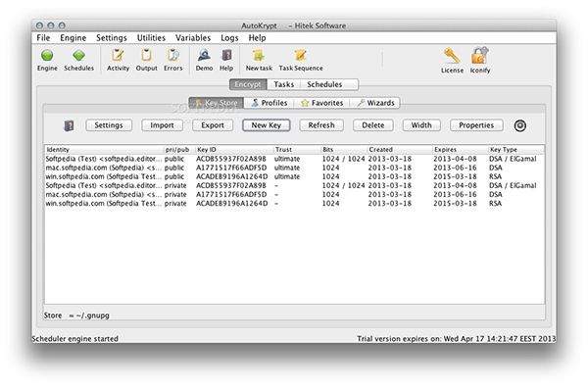Create a New task from toolbar
The image size is (588, 387).
coord(259,56)
